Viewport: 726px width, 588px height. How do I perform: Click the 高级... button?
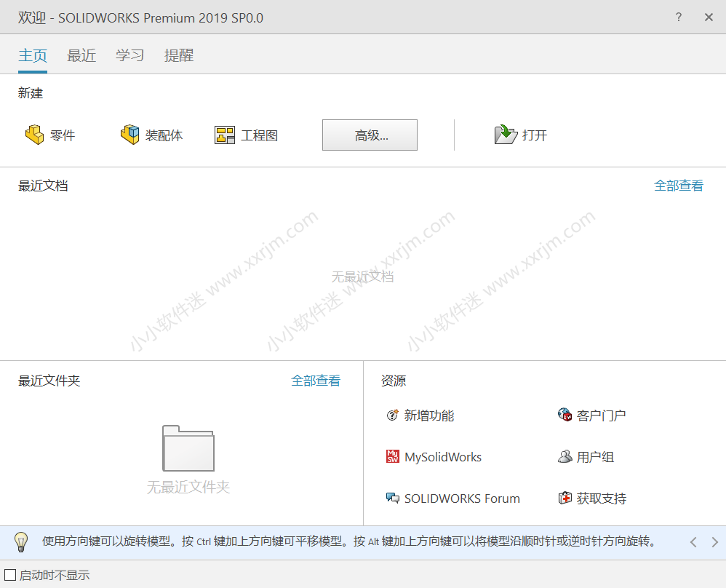(370, 135)
